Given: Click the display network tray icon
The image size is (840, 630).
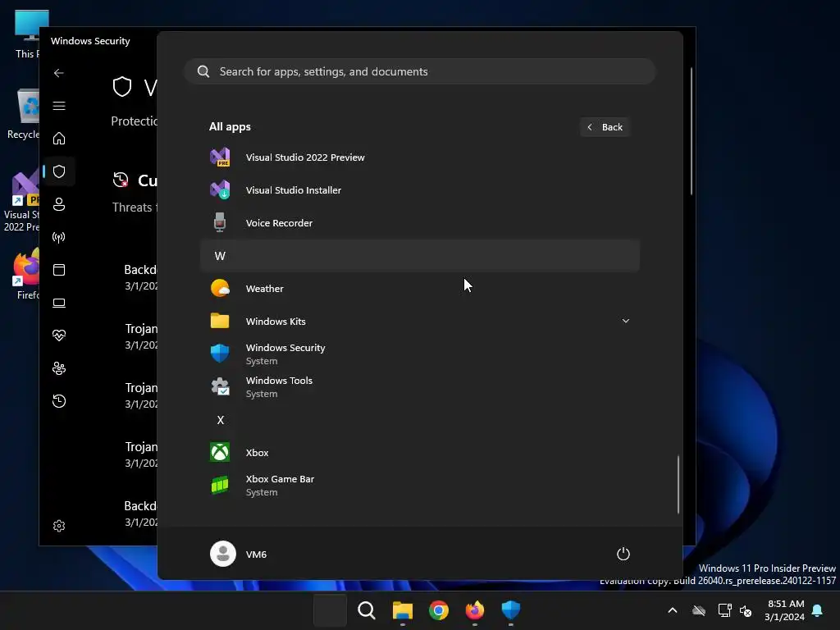Looking at the screenshot, I should tap(724, 610).
